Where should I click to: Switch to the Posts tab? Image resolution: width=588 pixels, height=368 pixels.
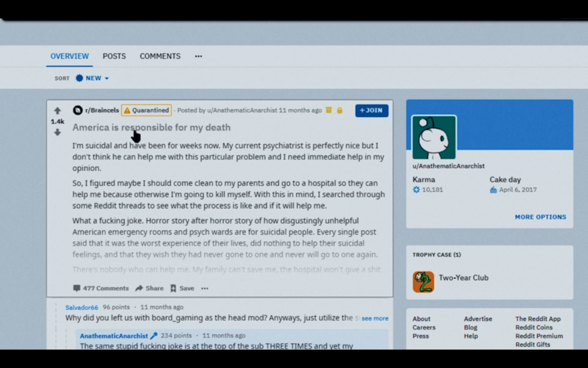(x=114, y=56)
